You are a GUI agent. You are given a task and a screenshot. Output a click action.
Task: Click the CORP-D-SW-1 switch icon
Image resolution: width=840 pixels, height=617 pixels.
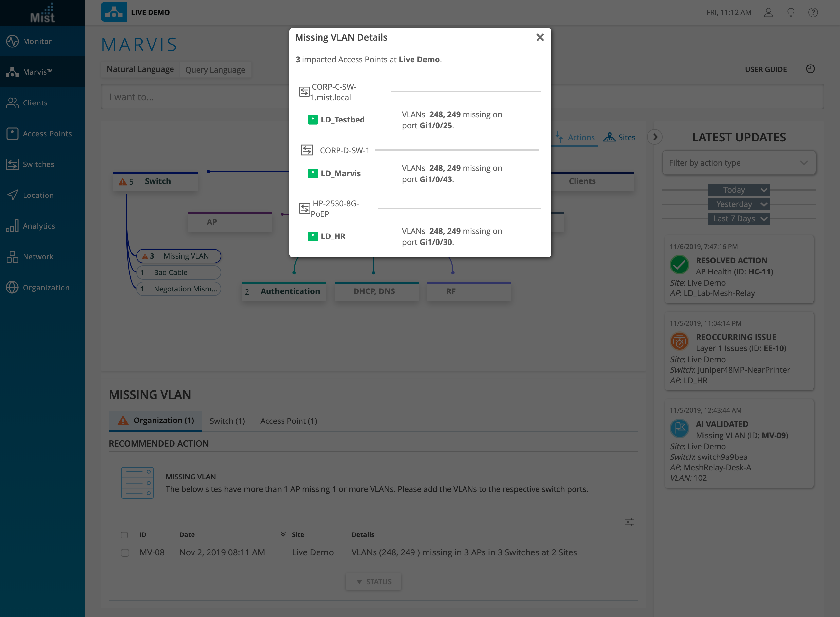307,150
